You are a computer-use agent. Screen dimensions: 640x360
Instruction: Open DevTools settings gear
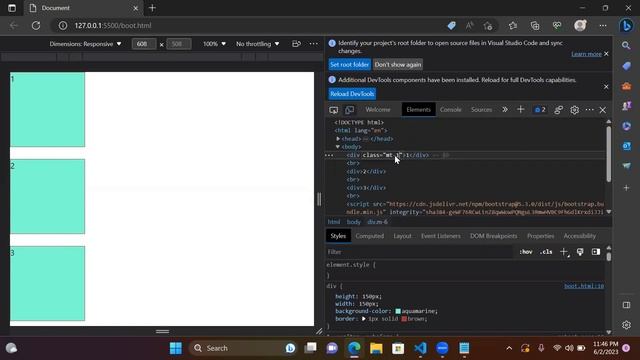[x=574, y=110]
